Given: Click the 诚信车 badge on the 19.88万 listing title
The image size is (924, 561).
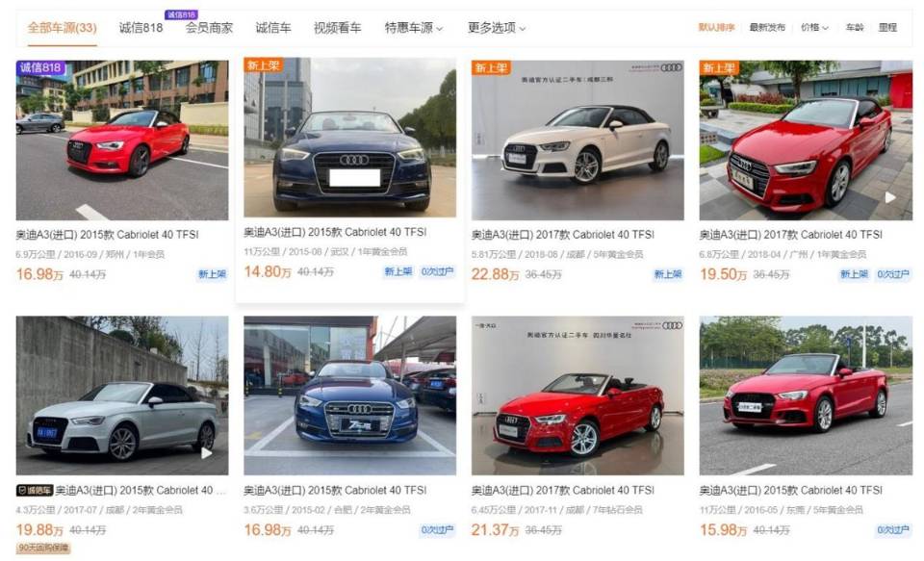Looking at the screenshot, I should 35,491.
